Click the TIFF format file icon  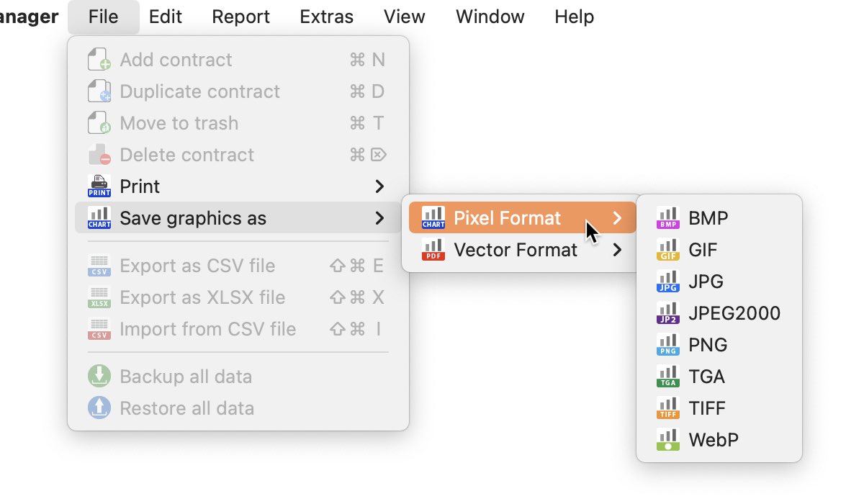click(668, 408)
